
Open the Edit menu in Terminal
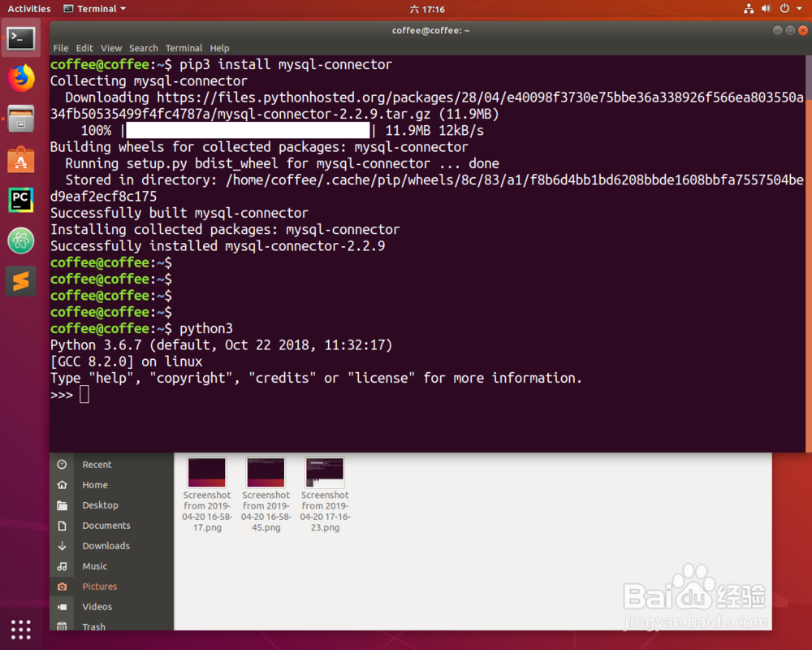[x=84, y=48]
